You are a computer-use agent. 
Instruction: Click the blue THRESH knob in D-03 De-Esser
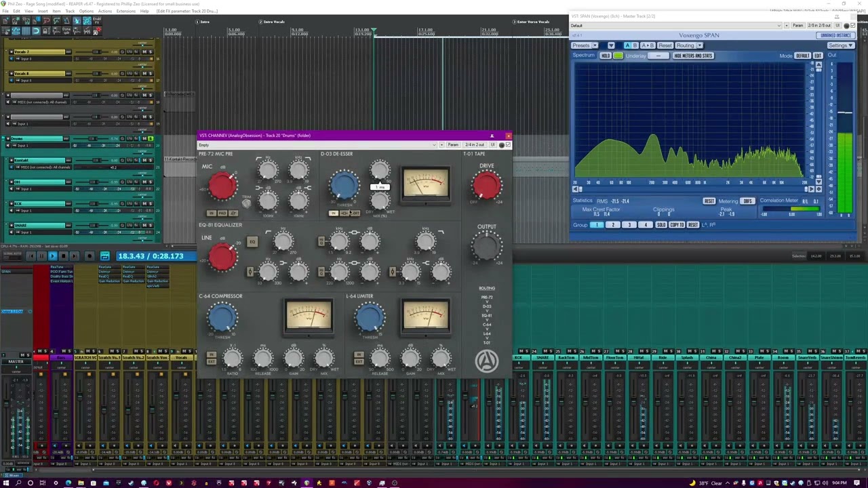(344, 185)
